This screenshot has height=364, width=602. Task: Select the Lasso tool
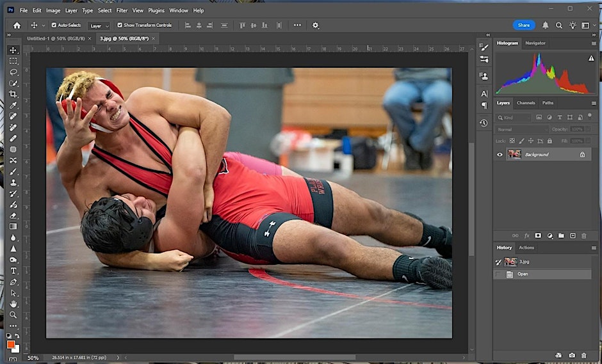tap(13, 72)
